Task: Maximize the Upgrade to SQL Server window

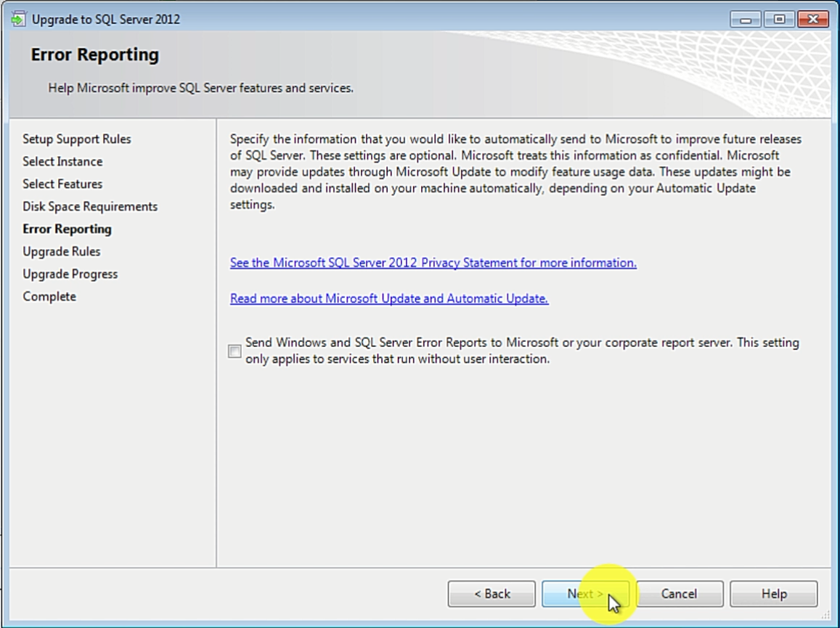Action: click(x=779, y=20)
